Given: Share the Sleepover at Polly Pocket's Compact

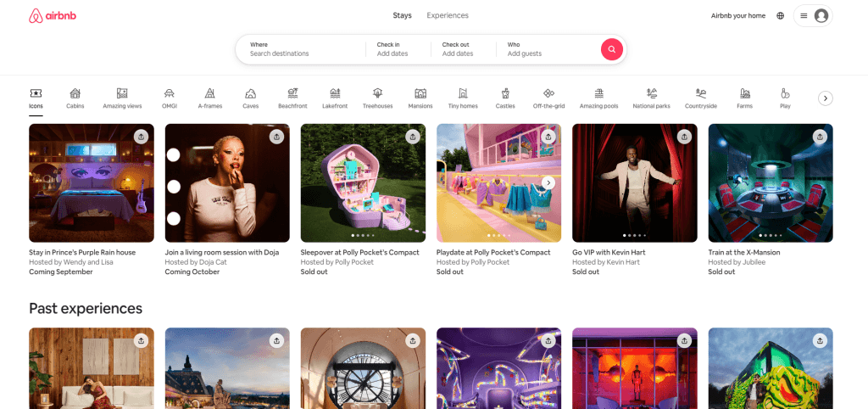Looking at the screenshot, I should tap(413, 137).
